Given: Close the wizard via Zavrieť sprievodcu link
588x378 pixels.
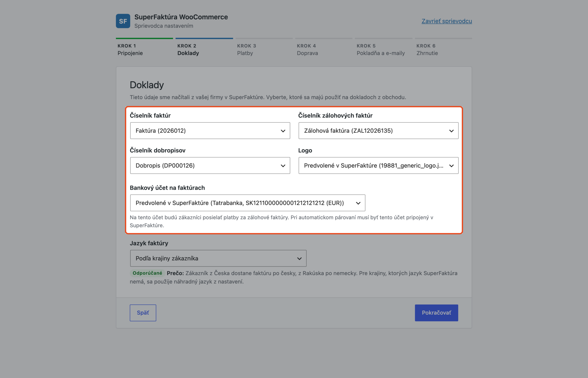Looking at the screenshot, I should click(447, 21).
